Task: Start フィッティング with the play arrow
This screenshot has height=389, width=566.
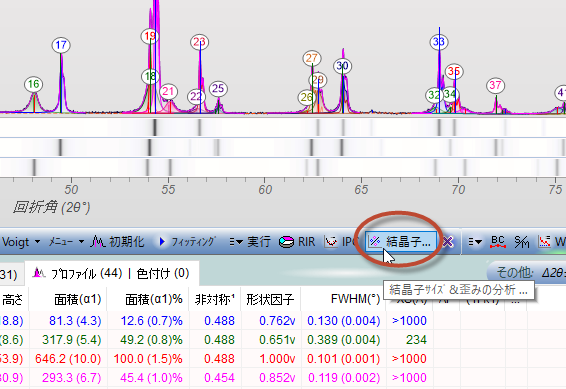Action: [187, 241]
